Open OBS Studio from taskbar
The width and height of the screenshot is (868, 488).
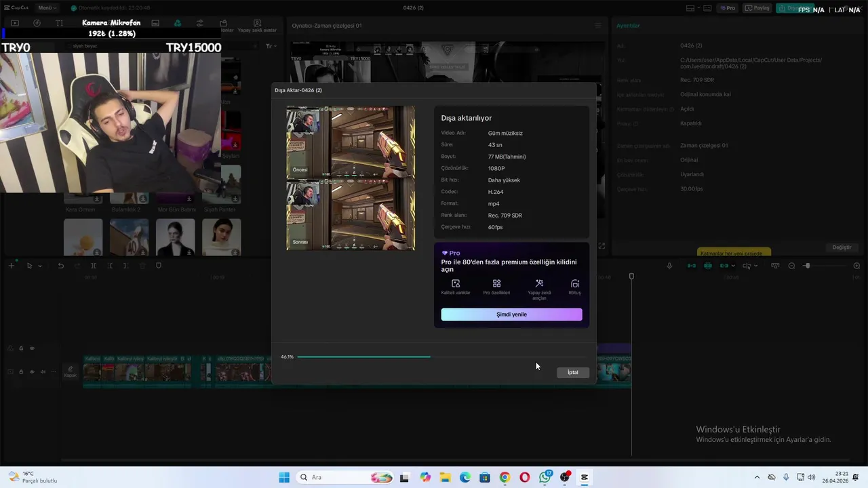[x=565, y=477]
